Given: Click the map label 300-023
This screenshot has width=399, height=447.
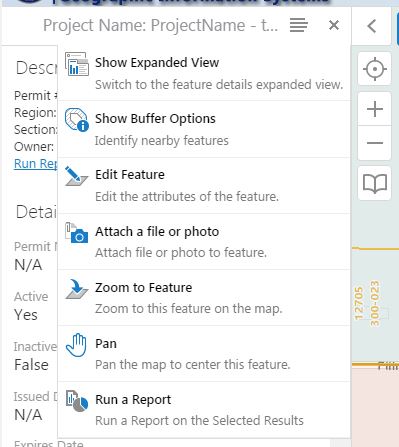Looking at the screenshot, I should click(x=375, y=303).
